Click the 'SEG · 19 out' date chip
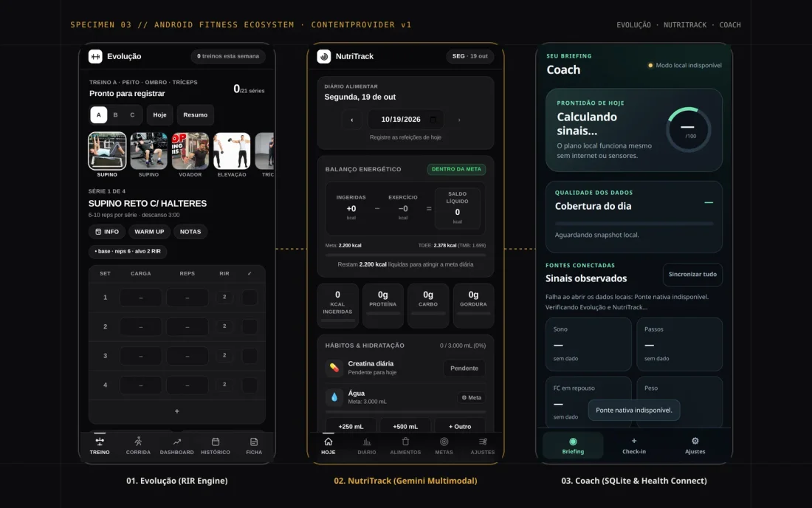 point(469,56)
